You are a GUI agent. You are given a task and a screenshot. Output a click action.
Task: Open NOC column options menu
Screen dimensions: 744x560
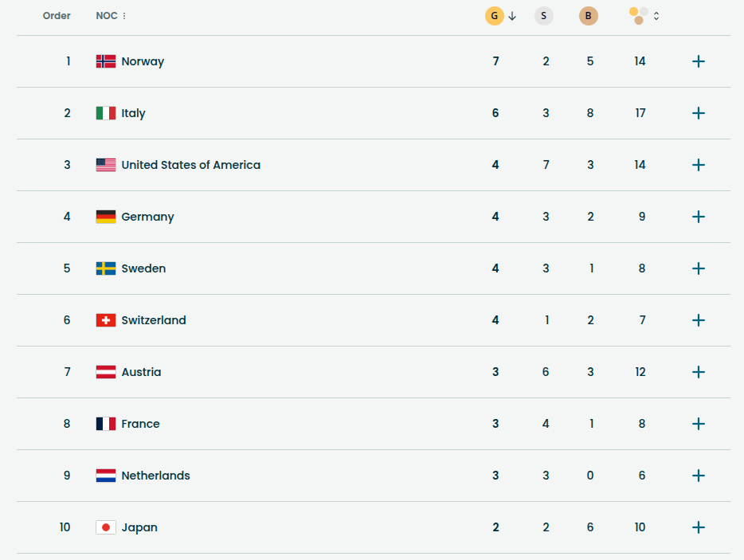124,16
